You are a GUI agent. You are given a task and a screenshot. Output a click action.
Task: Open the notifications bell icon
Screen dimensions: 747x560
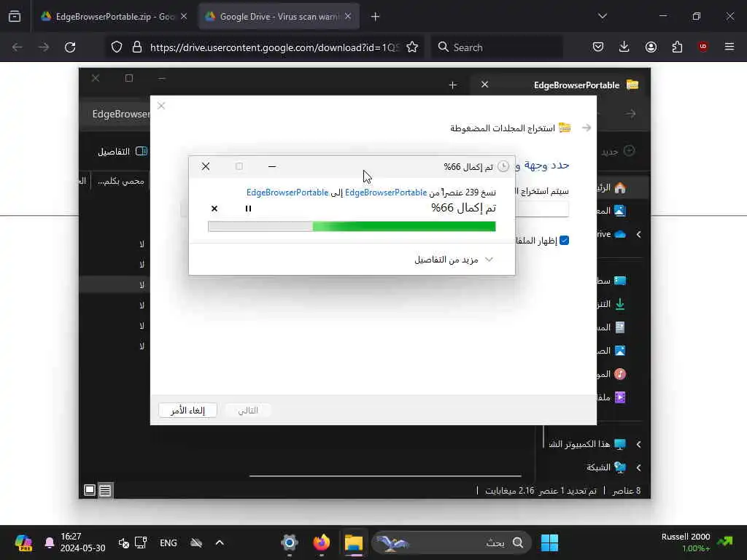[49, 542]
